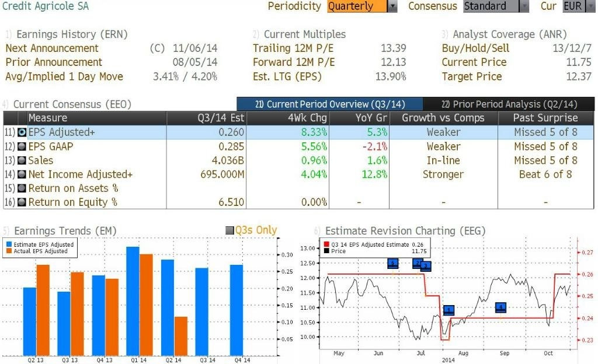Image resolution: width=598 pixels, height=364 pixels.
Task: Switch to Prior Period Analysis (Q2/14) tab
Action: [x=509, y=104]
